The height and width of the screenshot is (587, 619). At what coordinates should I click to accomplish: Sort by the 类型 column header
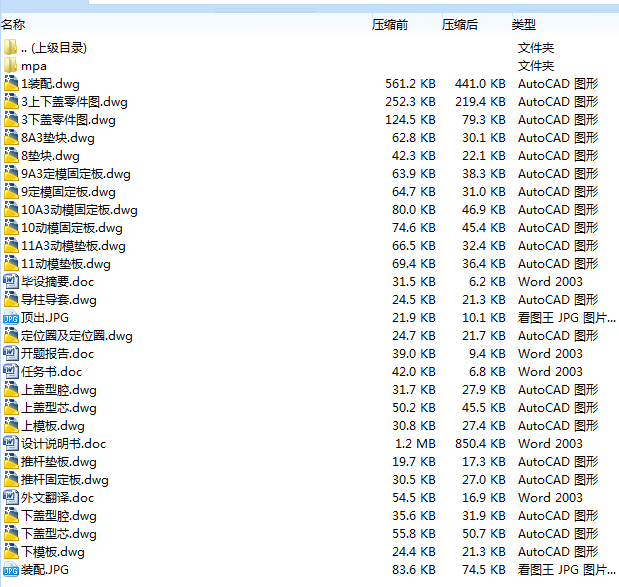[x=524, y=24]
